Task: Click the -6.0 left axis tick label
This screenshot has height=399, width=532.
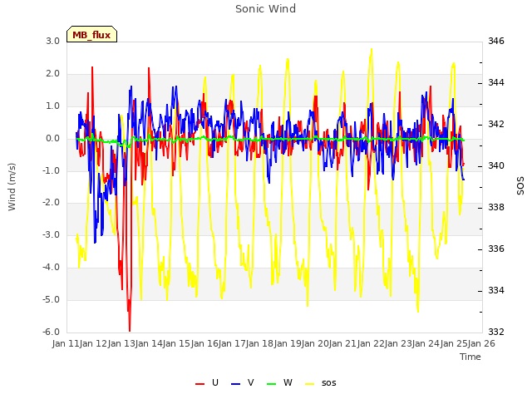Action: point(51,332)
